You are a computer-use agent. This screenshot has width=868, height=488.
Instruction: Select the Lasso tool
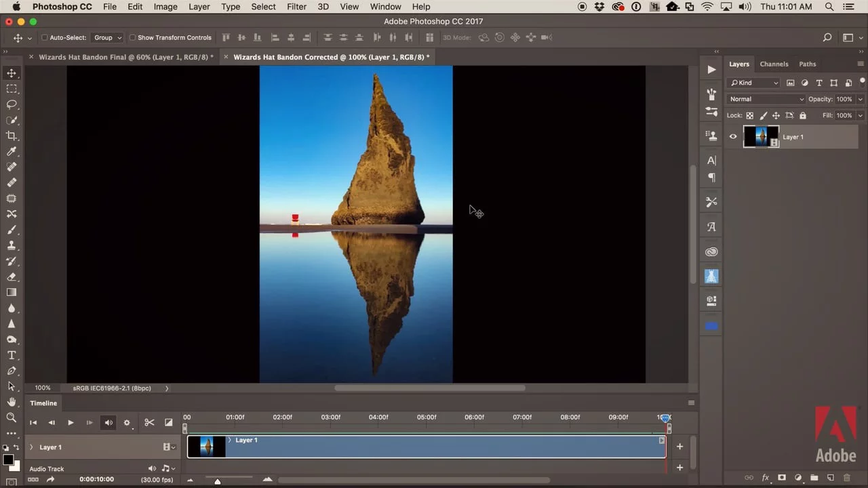[x=11, y=104]
